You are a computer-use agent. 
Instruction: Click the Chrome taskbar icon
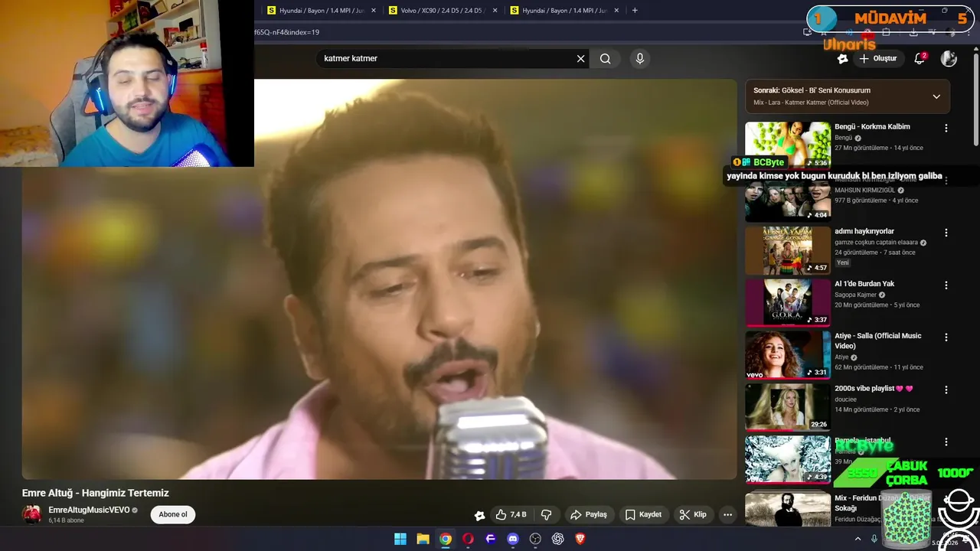[446, 539]
